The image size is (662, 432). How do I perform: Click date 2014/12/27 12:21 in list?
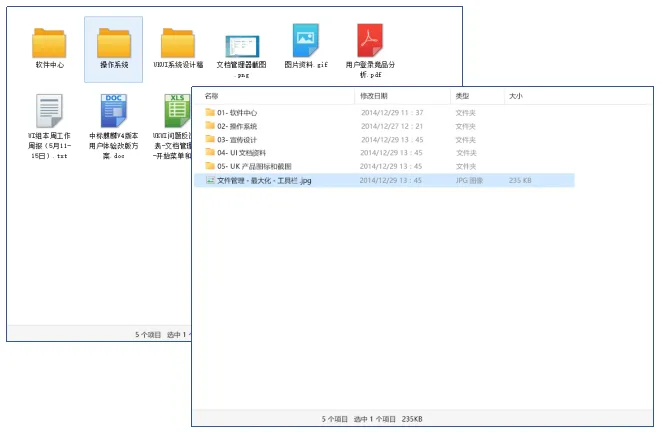tap(392, 126)
